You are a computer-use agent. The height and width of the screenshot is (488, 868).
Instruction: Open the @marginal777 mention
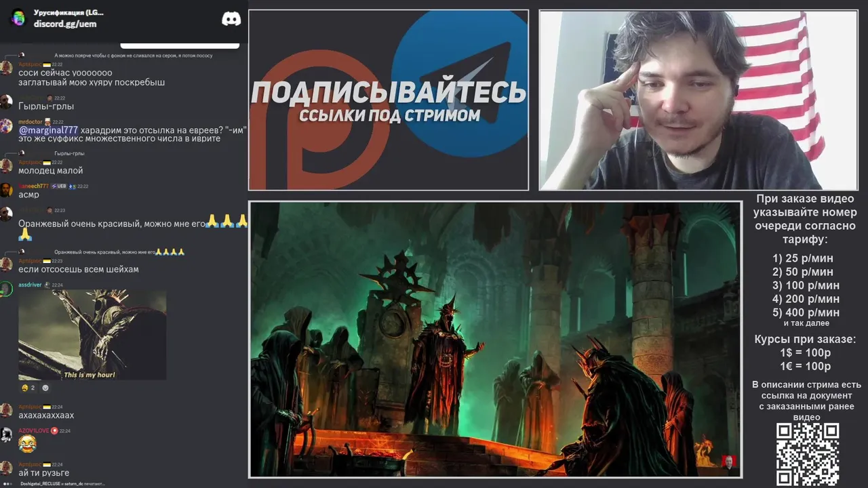48,130
